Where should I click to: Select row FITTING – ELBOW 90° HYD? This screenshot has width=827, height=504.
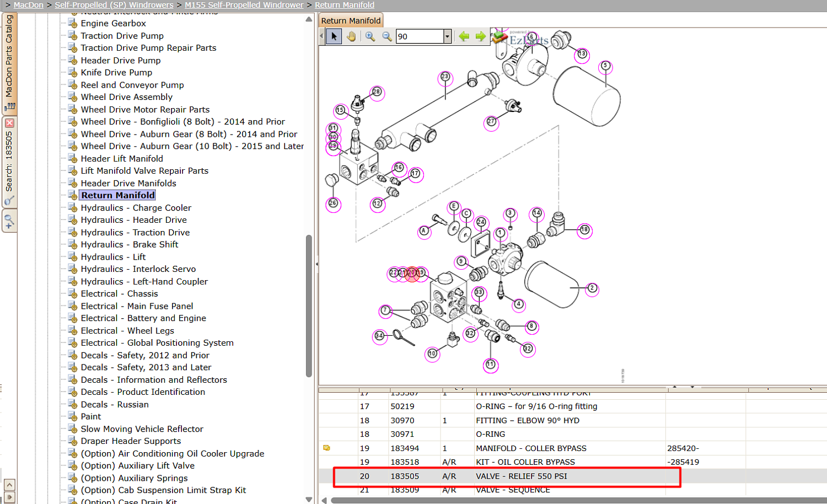click(573, 420)
